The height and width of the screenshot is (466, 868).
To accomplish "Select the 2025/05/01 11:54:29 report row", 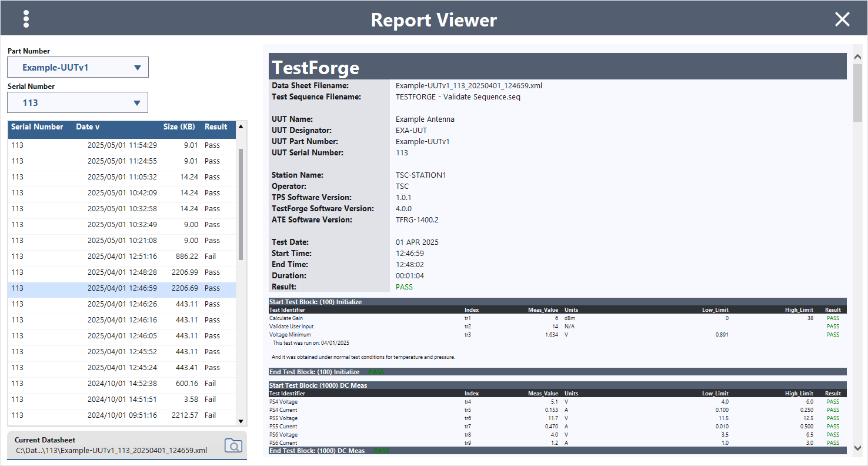I will click(x=122, y=145).
